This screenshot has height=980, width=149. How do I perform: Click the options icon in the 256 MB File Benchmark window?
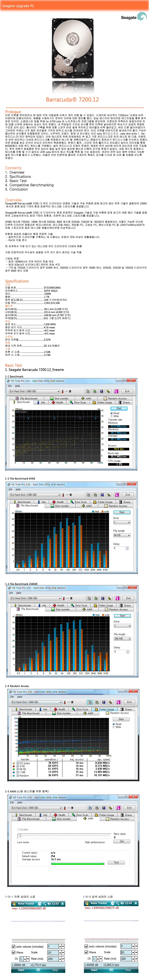point(110,598)
